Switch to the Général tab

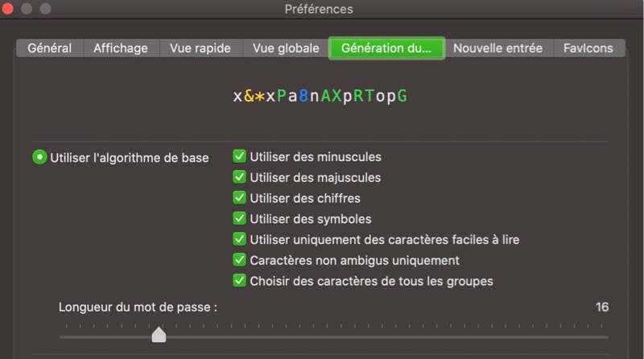pyautogui.click(x=49, y=48)
